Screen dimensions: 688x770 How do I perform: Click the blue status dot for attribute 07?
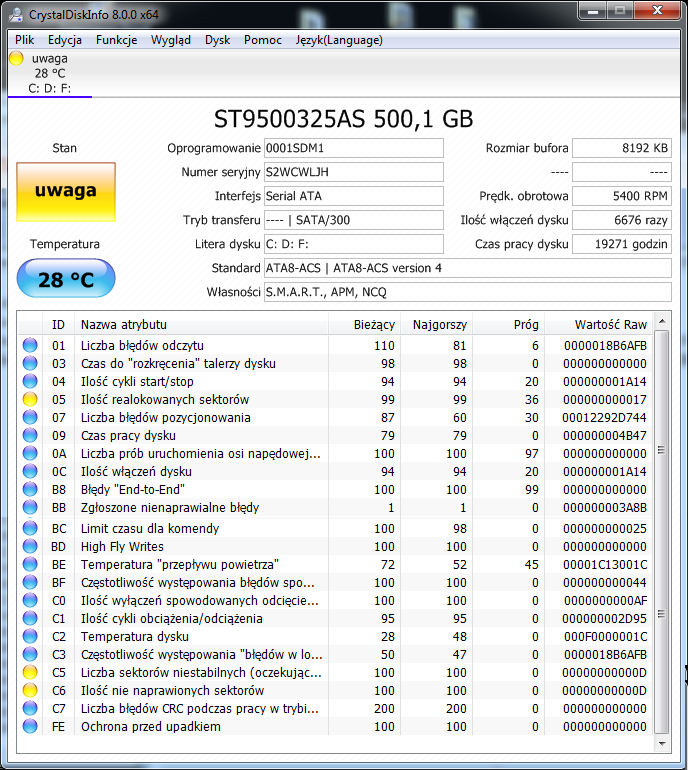(30, 417)
